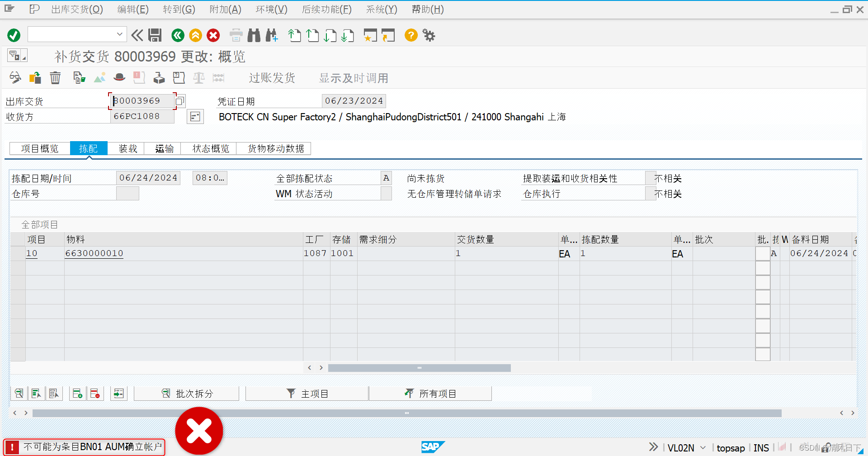Click the 凭证日期 date input field
Image resolution: width=868 pixels, height=456 pixels.
354,100
